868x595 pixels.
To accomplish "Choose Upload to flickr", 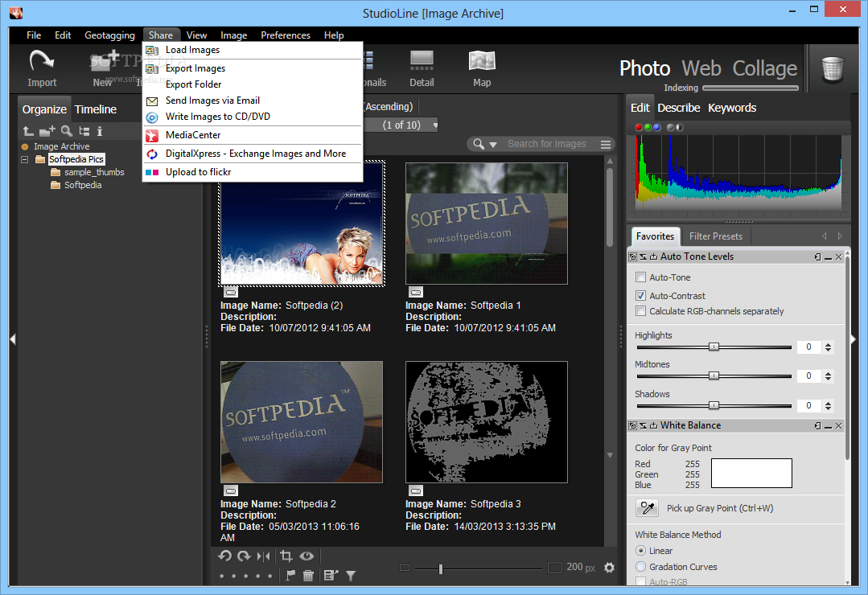I will 253,172.
